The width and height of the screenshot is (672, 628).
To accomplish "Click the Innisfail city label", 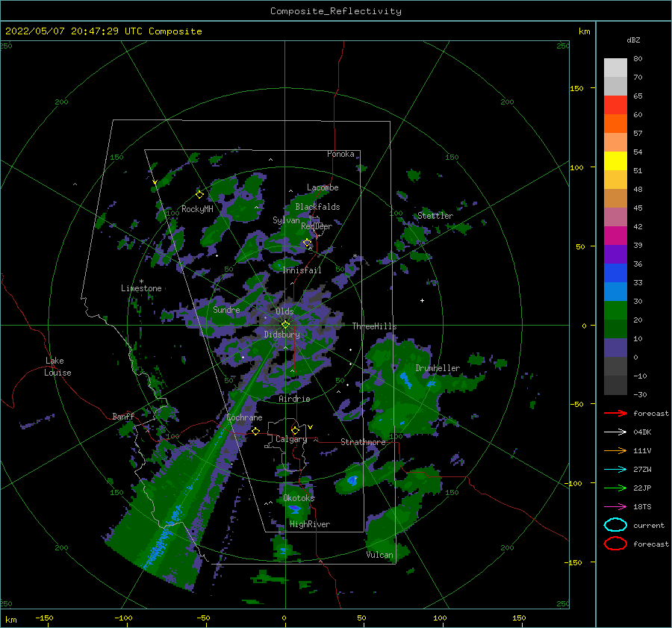I will pyautogui.click(x=302, y=270).
